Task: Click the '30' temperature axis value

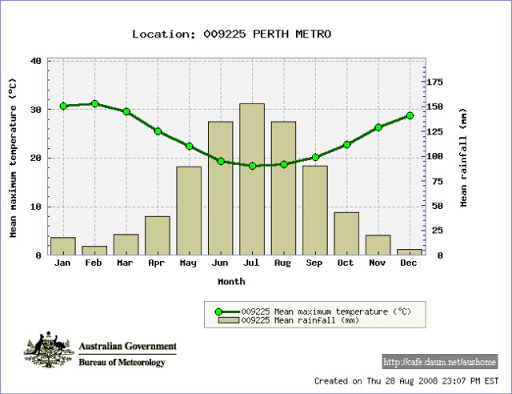Action: pos(36,110)
